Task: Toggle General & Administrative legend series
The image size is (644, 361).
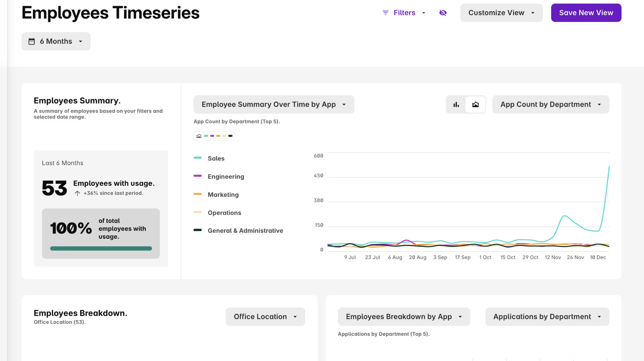Action: coord(245,231)
